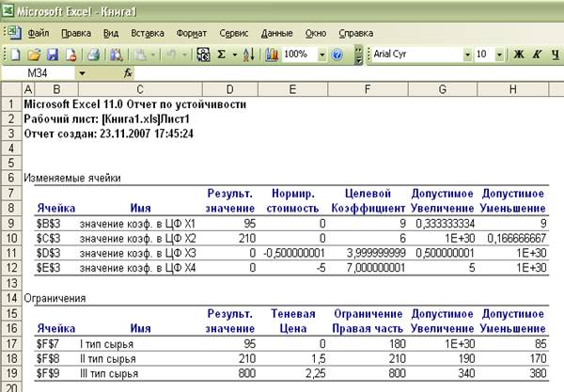Click the Name Box showing M34
564x392 pixels.
39,72
